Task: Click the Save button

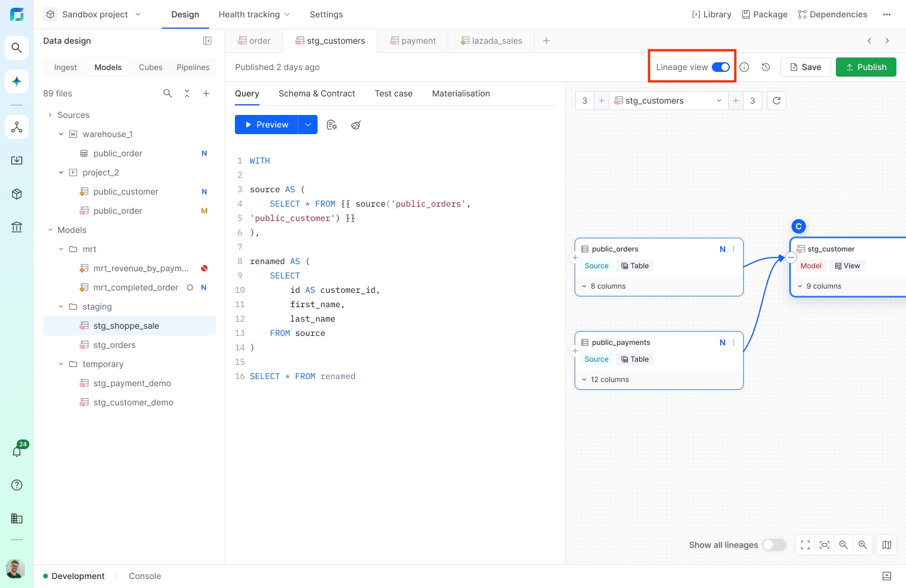Action: (x=805, y=67)
